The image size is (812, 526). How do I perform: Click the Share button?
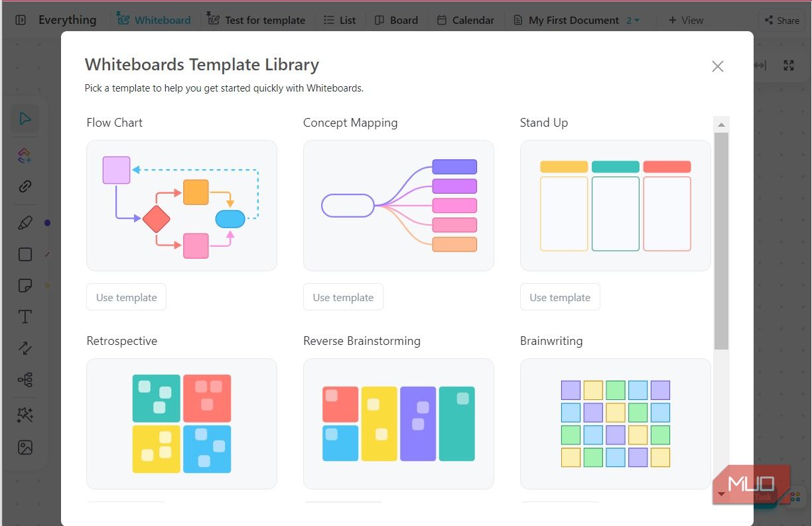[781, 20]
